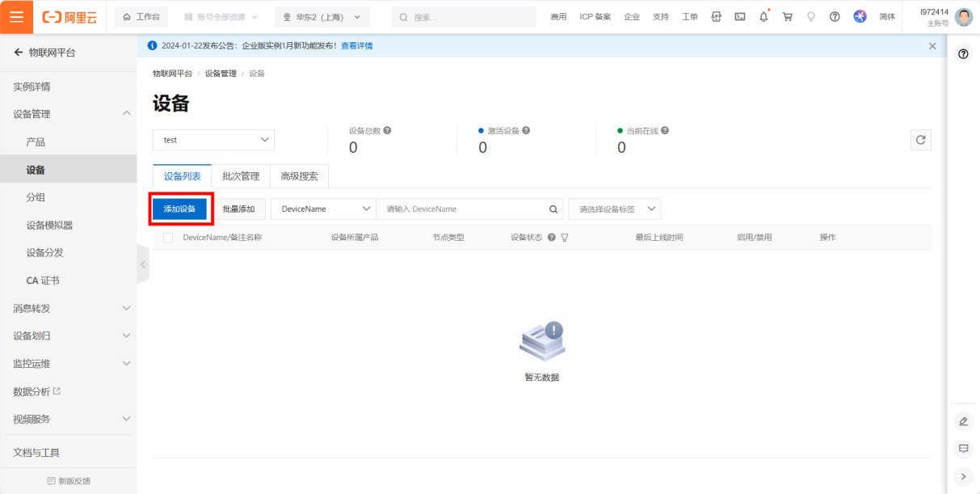Screen dimensions: 980x494
Task: Toggle the select-all devices checkbox
Action: click(168, 238)
